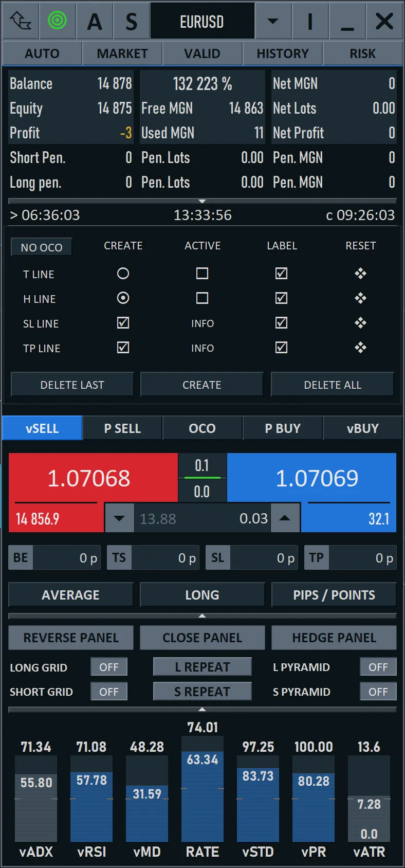Click the L REPEAT button
The height and width of the screenshot is (868, 405).
pyautogui.click(x=202, y=667)
